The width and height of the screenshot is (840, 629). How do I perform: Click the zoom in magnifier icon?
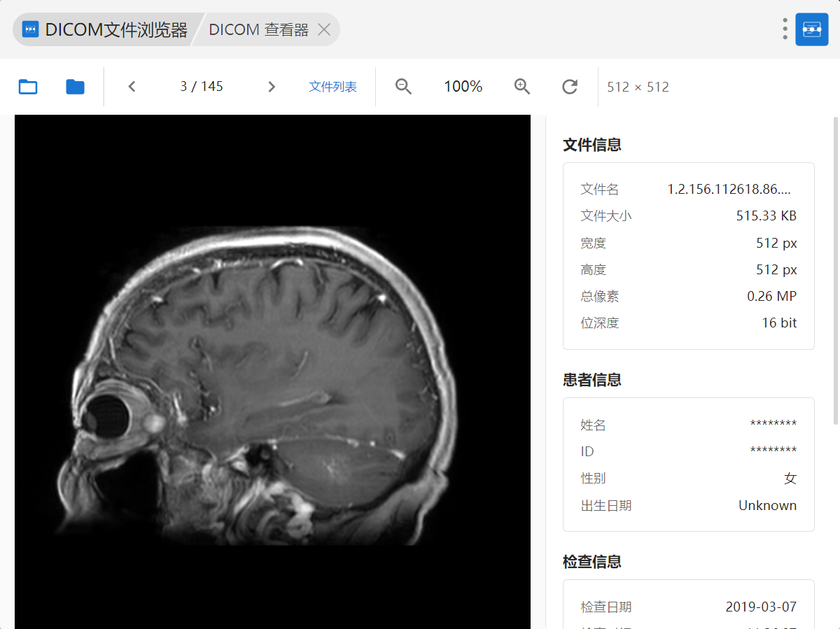tap(522, 87)
